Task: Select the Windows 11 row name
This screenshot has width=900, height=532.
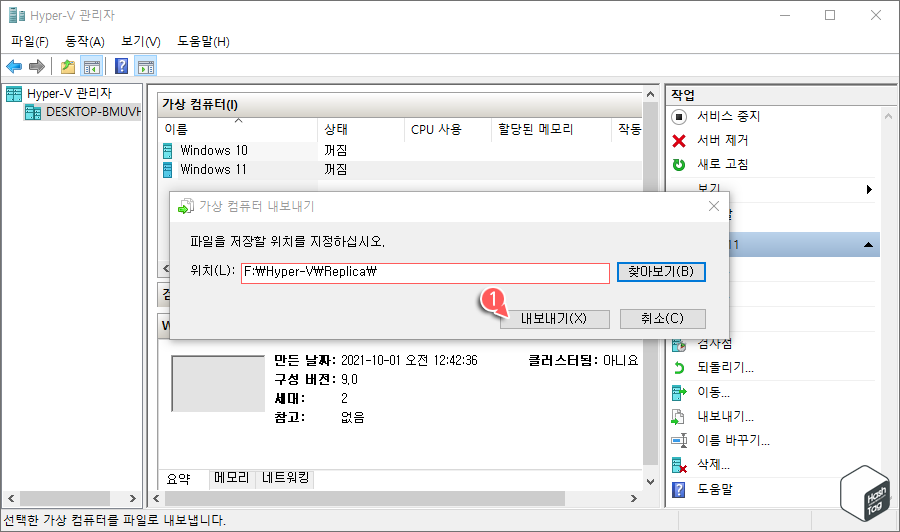Action: pyautogui.click(x=214, y=170)
